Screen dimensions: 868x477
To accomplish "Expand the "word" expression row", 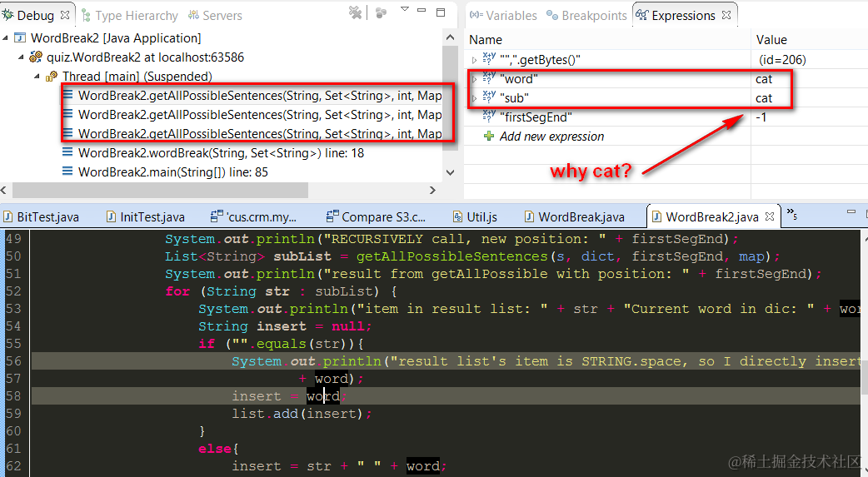I will (475, 79).
